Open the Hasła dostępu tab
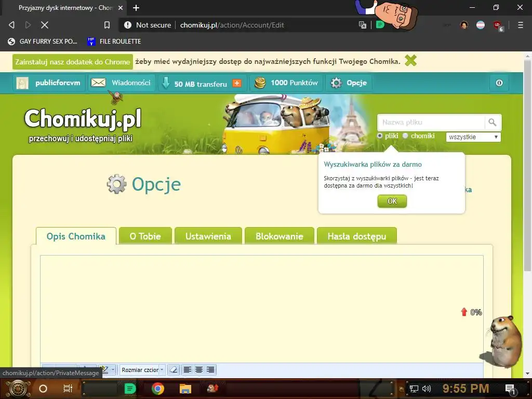The image size is (532, 399). pyautogui.click(x=356, y=236)
